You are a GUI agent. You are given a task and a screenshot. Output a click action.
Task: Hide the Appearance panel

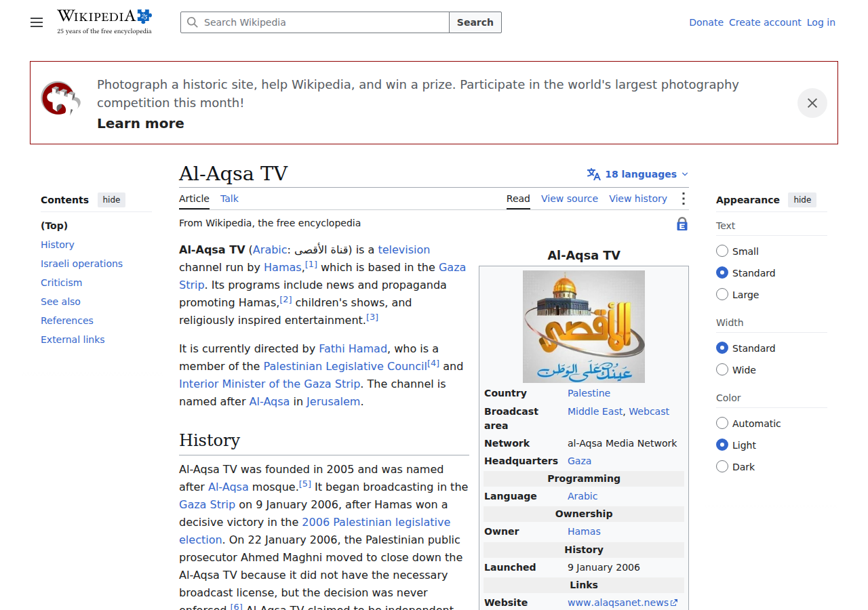802,200
